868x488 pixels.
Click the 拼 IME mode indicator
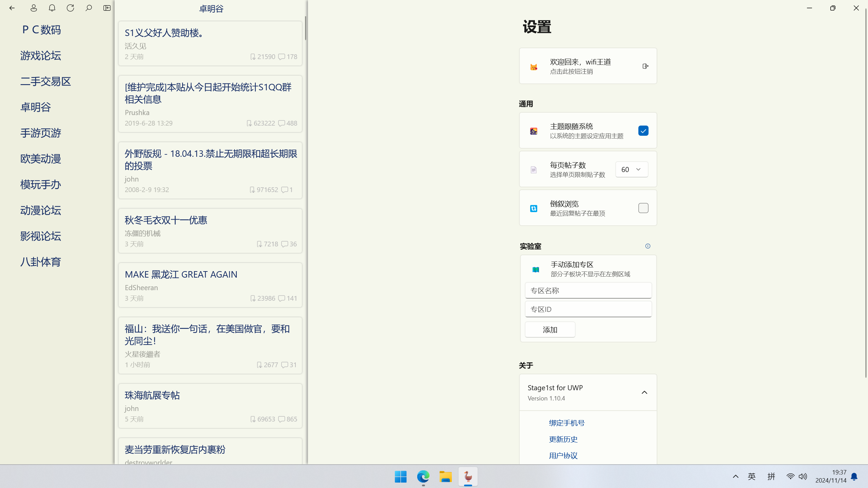771,476
